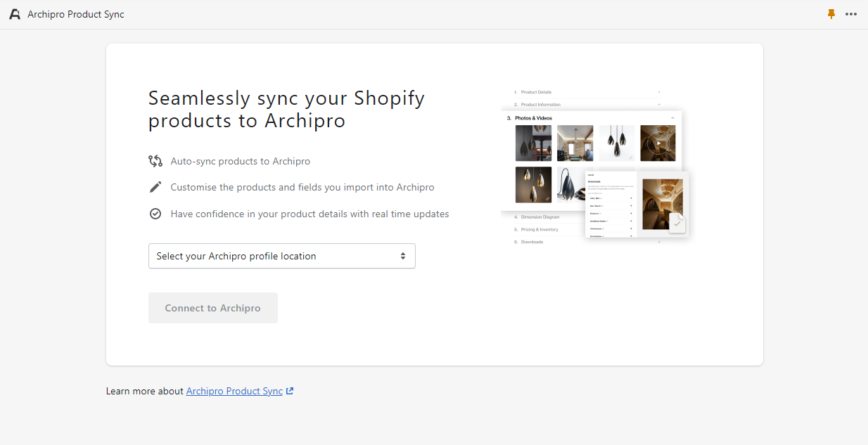The height and width of the screenshot is (445, 868).
Task: Click the external link icon beside Archipro Product Sync
Action: (290, 391)
